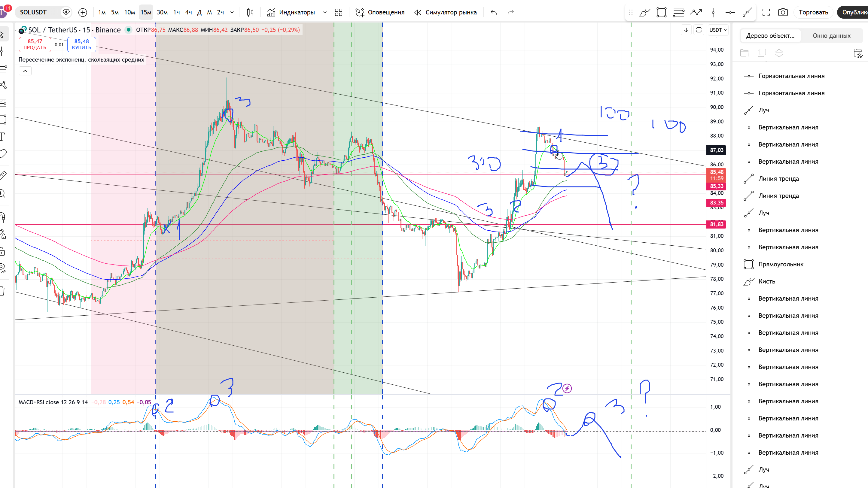
Task: Select the Brush drawing tool in favorites toolbar
Action: [x=644, y=12]
